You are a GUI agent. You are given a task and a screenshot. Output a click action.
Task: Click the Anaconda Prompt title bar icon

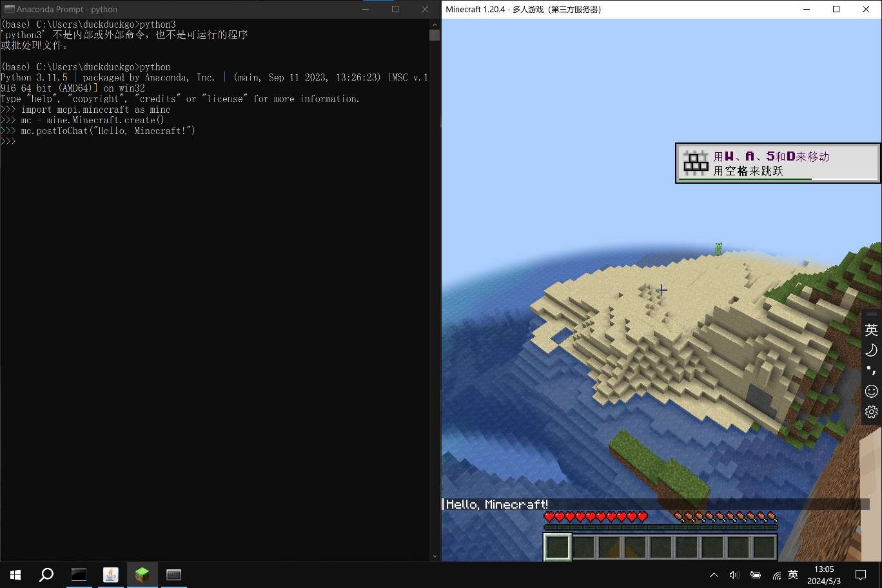(x=10, y=9)
